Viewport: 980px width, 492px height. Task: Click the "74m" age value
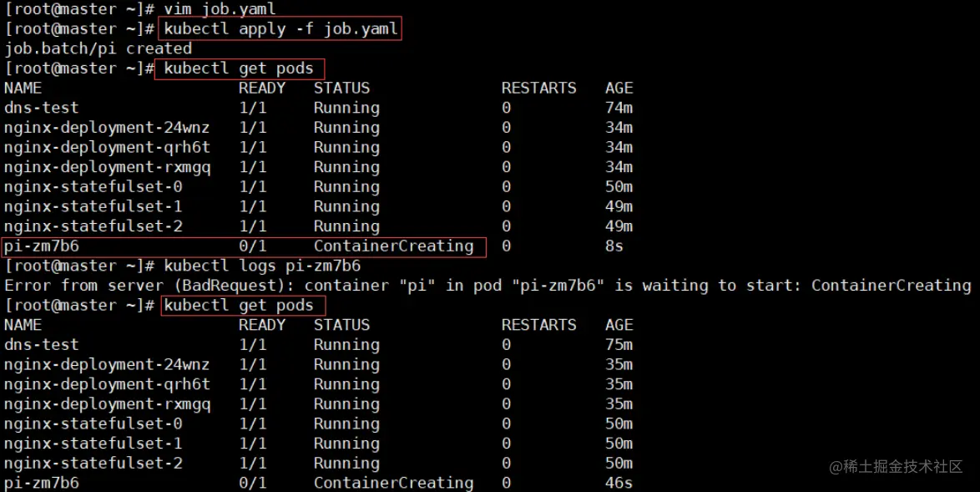(619, 108)
